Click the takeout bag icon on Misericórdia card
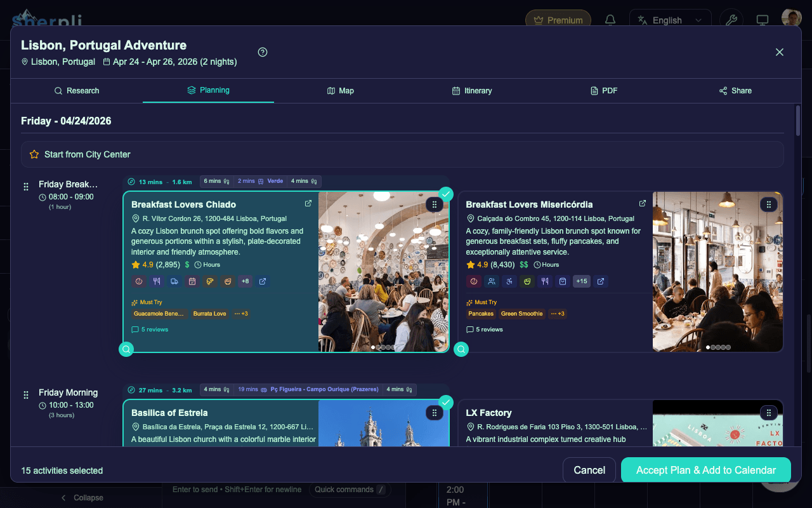This screenshot has height=508, width=812. click(x=562, y=281)
